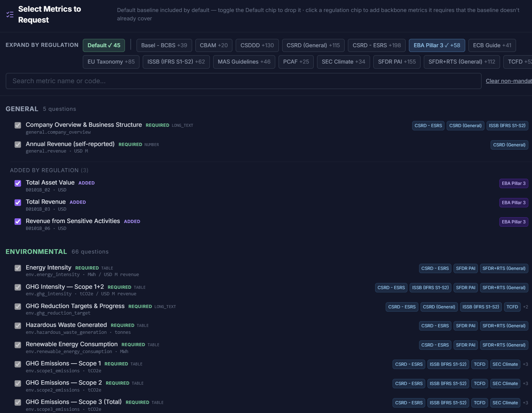Click EBA Pillar 3 tag on Total Asset Value
Screen dimensions: 532x413
[x=514, y=183]
